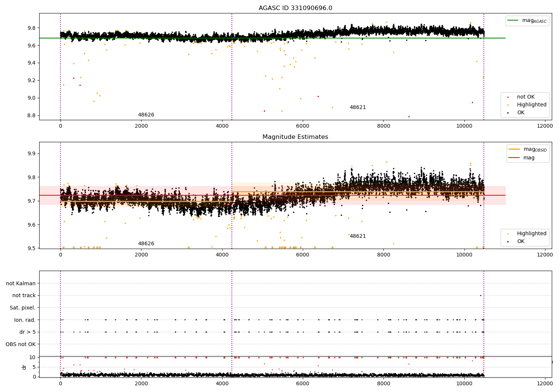Select the 'mag OBSID' legend label text
560x392 pixels.
pyautogui.click(x=535, y=149)
